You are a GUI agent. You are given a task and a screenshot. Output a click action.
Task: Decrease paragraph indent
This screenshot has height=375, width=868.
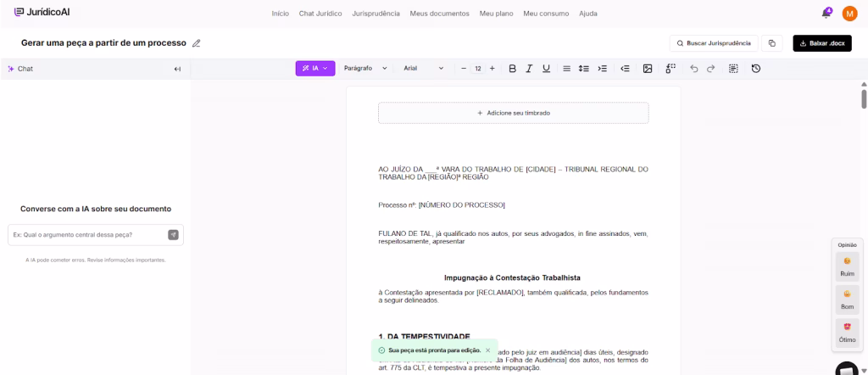pos(625,69)
